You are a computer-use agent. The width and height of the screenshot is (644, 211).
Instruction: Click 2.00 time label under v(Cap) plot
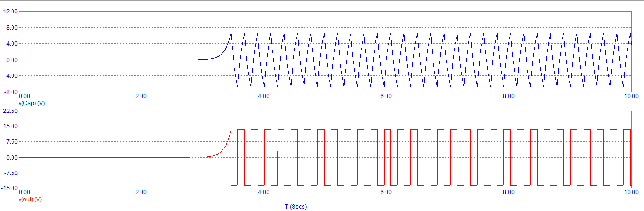click(141, 96)
